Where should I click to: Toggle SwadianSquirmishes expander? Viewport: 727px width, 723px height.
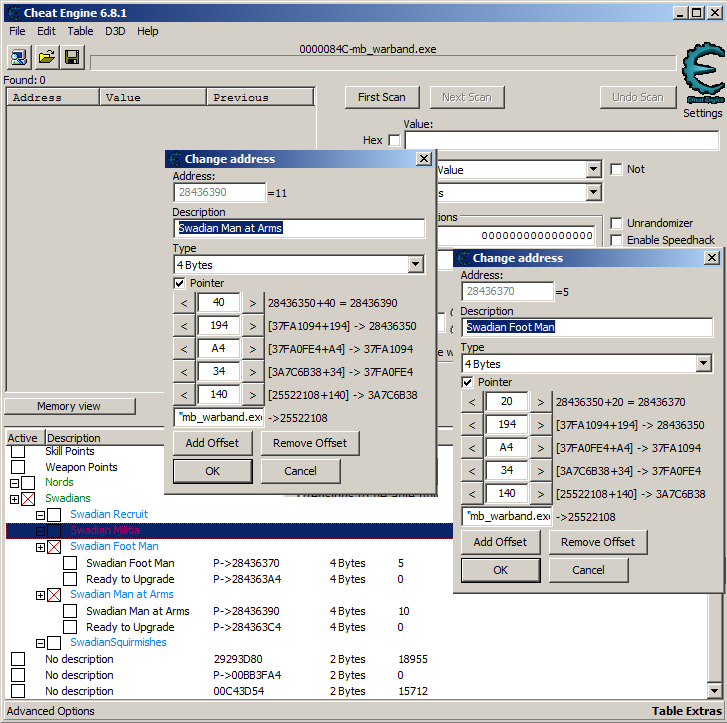pyautogui.click(x=40, y=643)
